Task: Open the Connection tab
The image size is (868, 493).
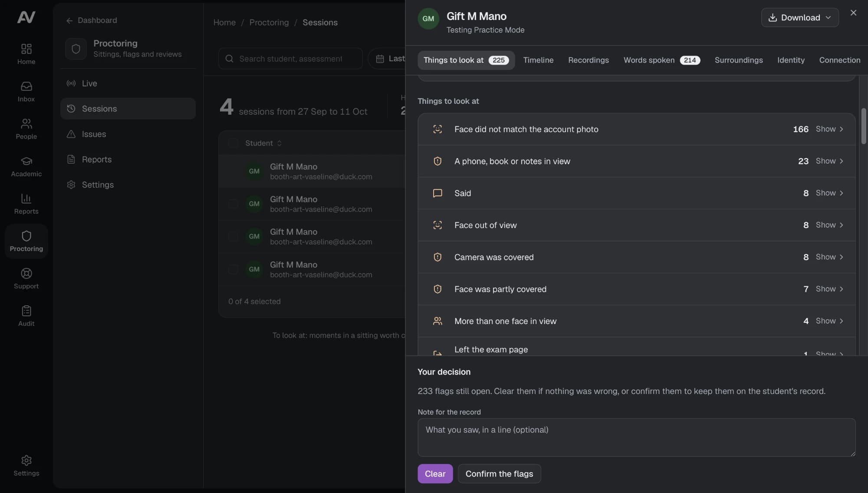Action: (x=839, y=60)
